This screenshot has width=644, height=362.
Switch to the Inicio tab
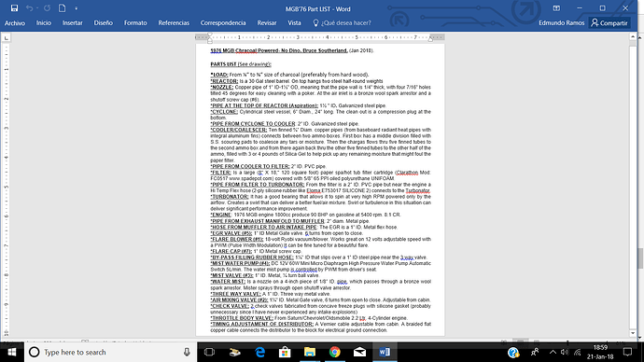(x=44, y=23)
